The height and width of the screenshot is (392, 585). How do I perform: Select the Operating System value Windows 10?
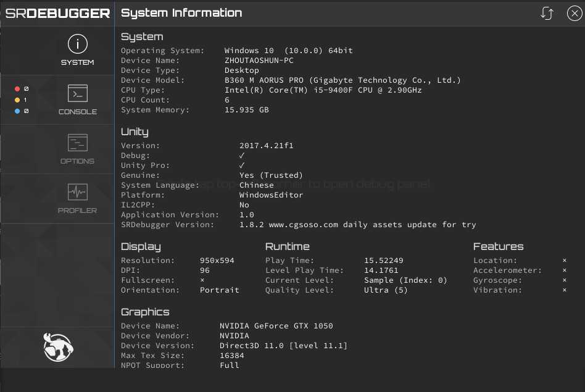coord(288,51)
